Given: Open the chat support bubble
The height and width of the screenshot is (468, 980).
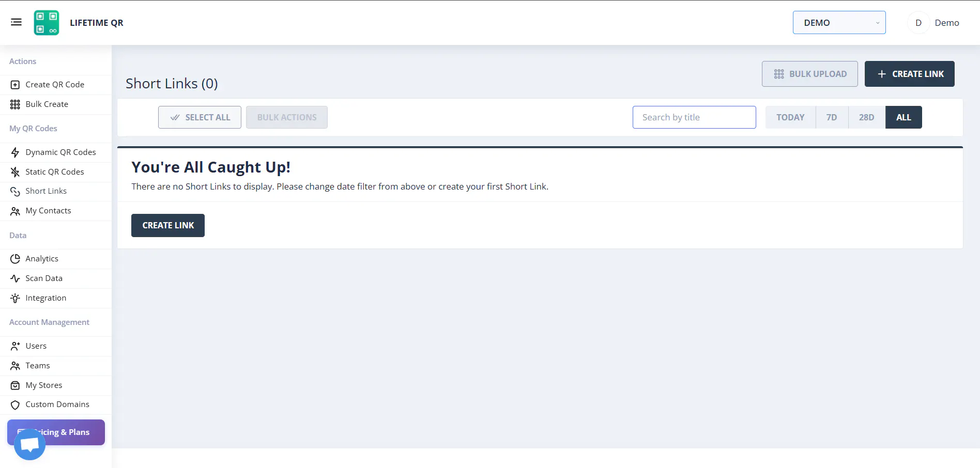Looking at the screenshot, I should (29, 444).
